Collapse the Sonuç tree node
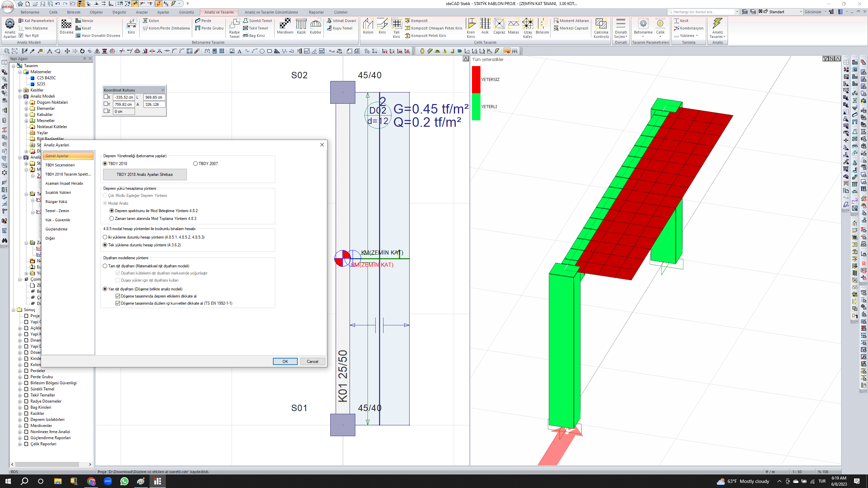The width and height of the screenshot is (868, 488). coord(14,310)
